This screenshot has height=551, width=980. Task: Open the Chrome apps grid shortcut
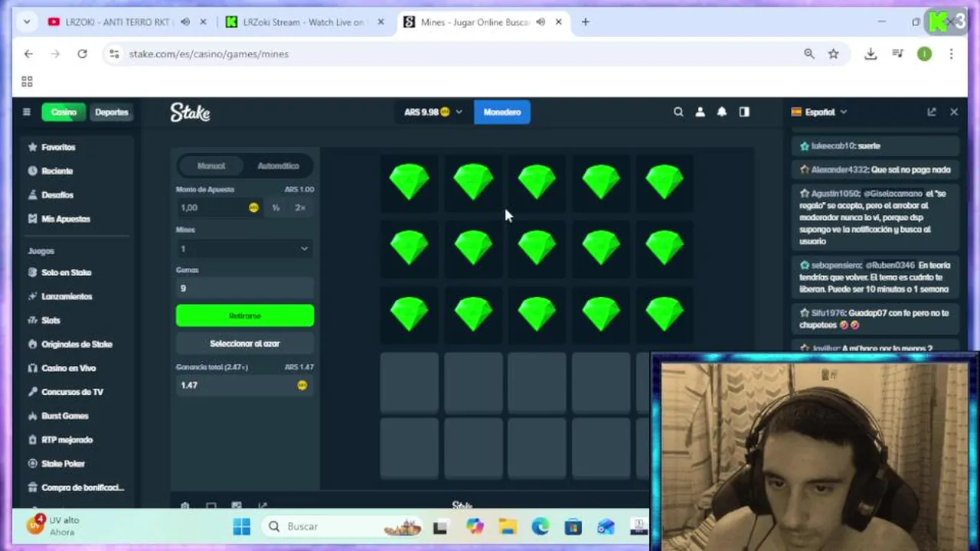pos(27,81)
